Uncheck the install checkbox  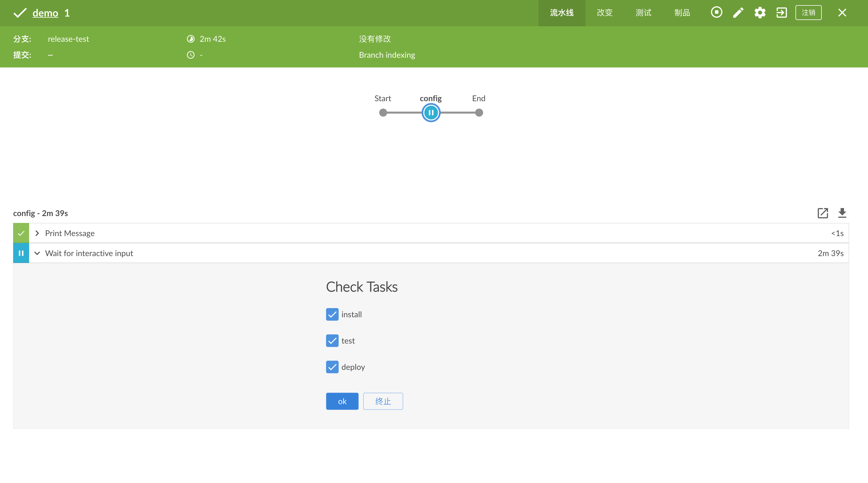(x=332, y=314)
